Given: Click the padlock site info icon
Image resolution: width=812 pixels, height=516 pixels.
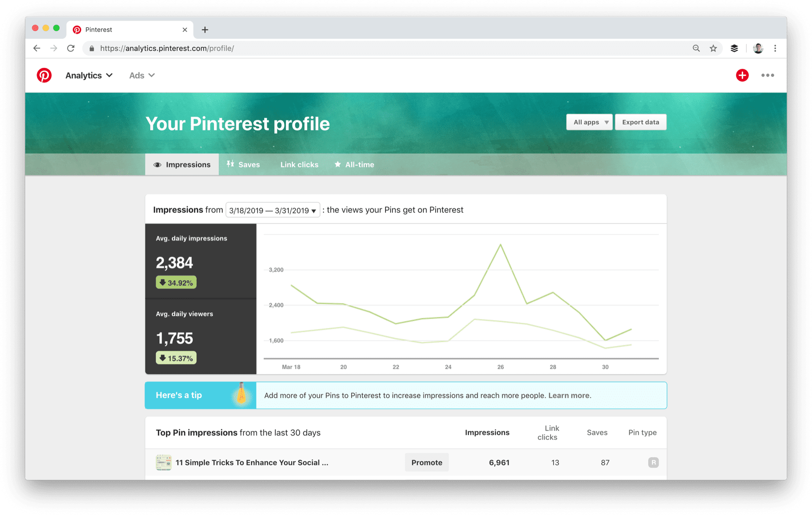Looking at the screenshot, I should point(92,48).
